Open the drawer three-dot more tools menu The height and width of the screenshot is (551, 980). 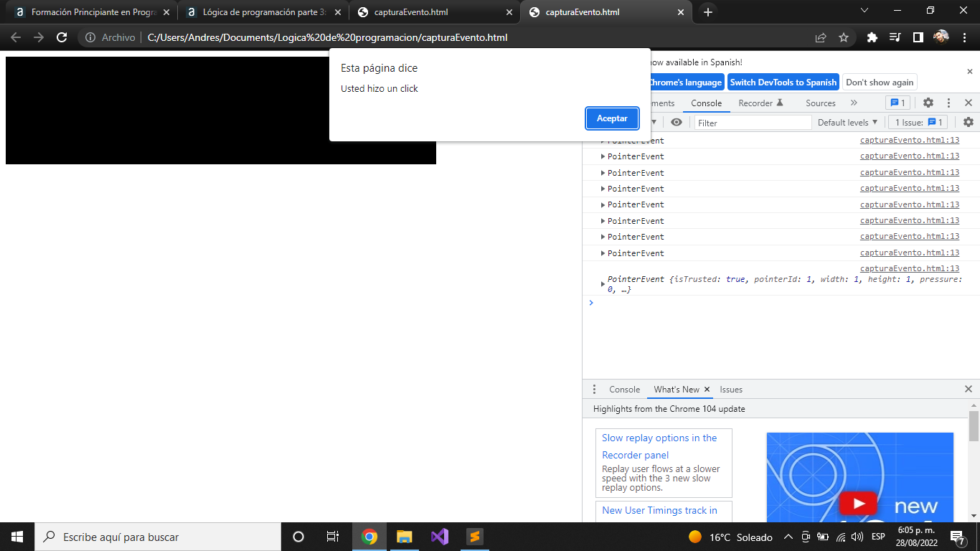click(x=594, y=390)
